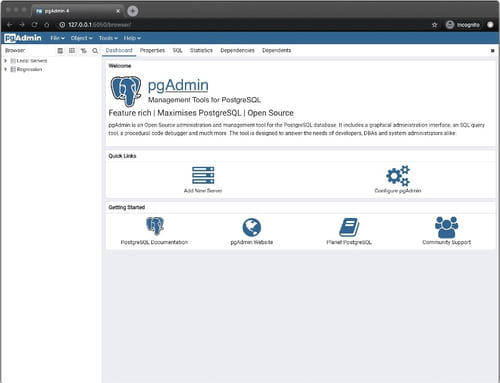The width and height of the screenshot is (500, 383).
Task: Click the Getting Started section header
Action: (x=127, y=207)
